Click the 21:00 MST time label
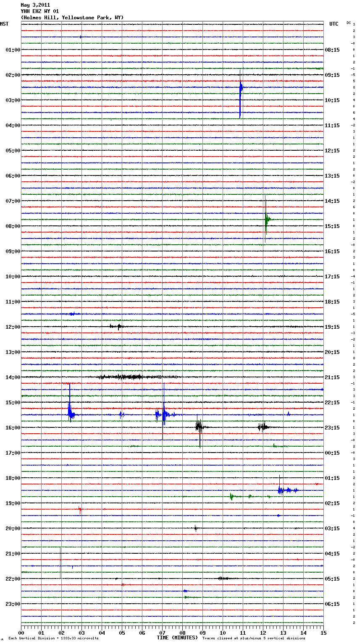 coord(13,554)
